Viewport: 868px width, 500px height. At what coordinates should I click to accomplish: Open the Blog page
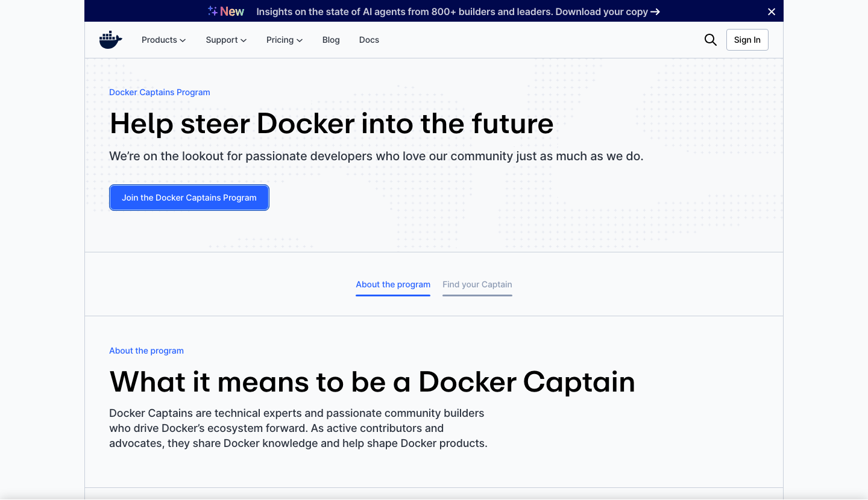tap(331, 40)
